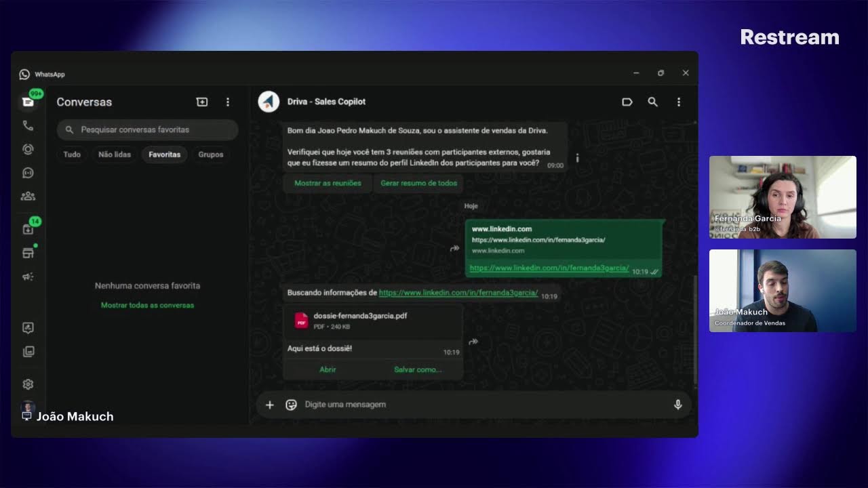Click Abrir under the dossiê PDF
The height and width of the screenshot is (488, 868).
pos(328,369)
